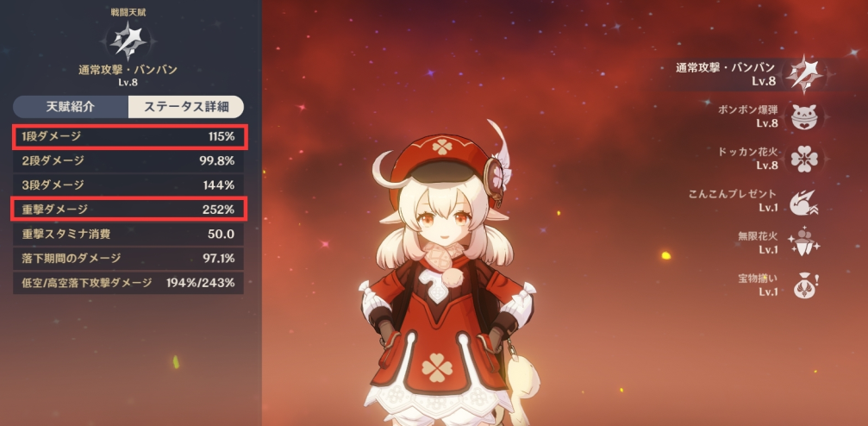Viewport: 868px width, 426px height.
Task: Click the ドッカン花火 Lv.8 label
Action: click(x=748, y=159)
